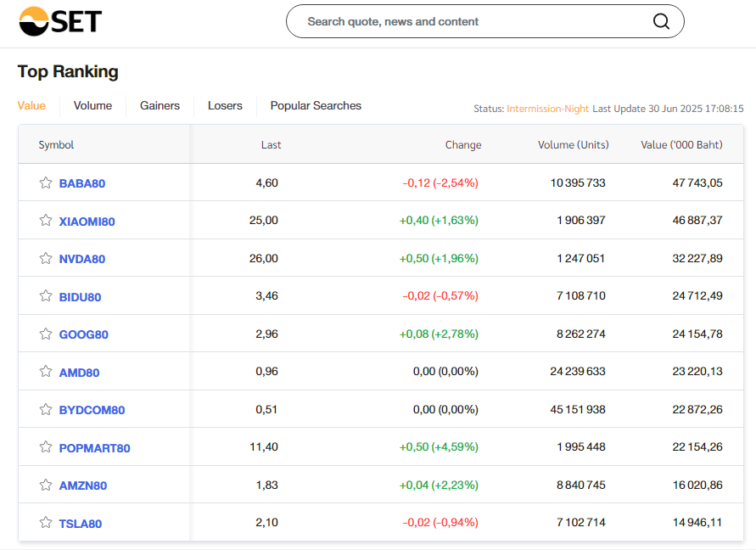Click BIDU80 last price 3,46
The image size is (756, 550).
266,295
